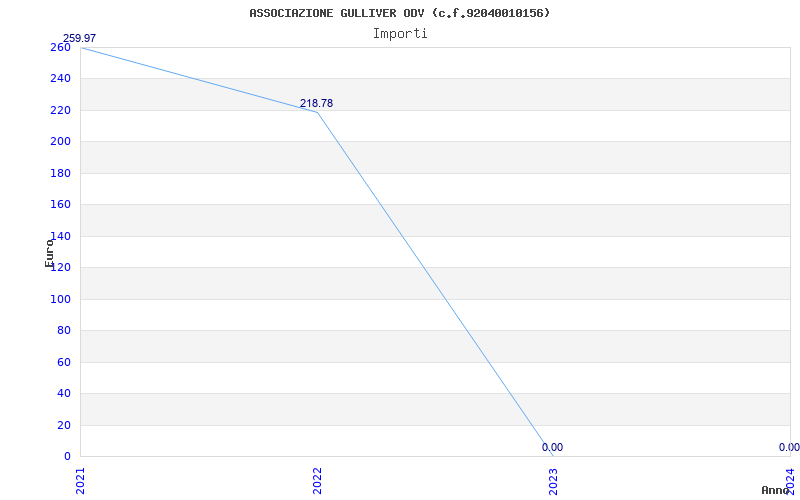Click the 2022 x-axis label
800x500 pixels.
(x=317, y=481)
